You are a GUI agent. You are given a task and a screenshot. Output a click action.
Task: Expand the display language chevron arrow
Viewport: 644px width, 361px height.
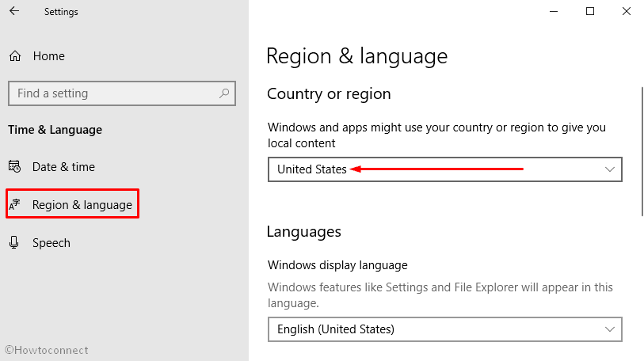609,329
